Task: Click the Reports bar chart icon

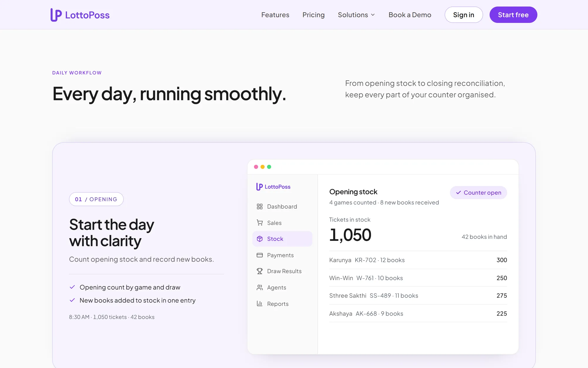Action: (x=260, y=304)
